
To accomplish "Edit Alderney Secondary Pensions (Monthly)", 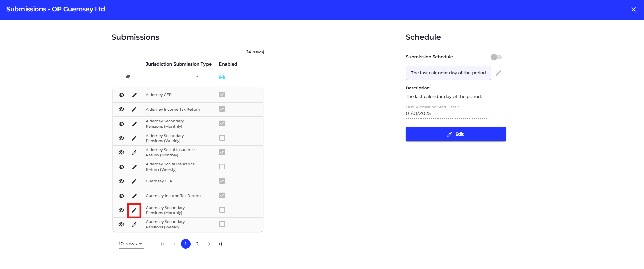I will [134, 124].
